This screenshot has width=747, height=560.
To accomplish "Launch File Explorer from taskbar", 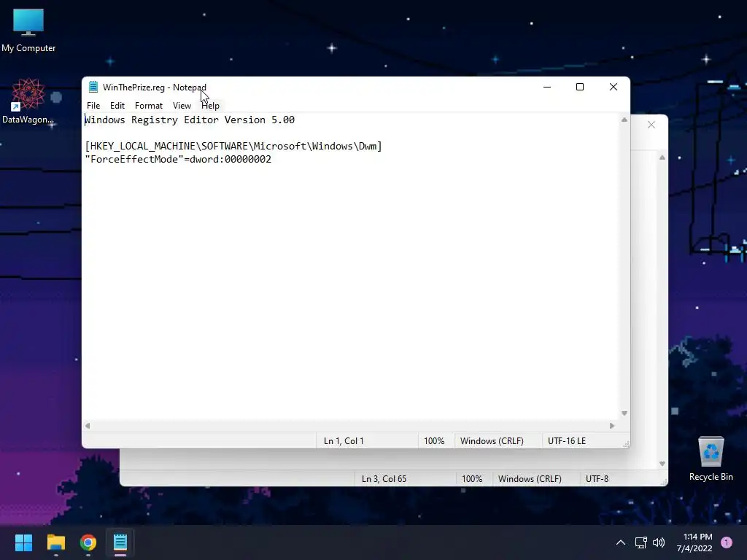I will [55, 542].
